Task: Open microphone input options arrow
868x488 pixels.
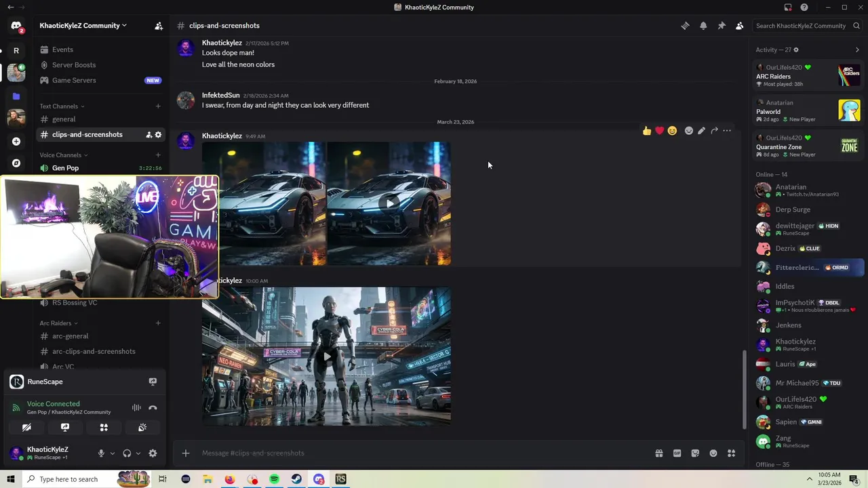Action: point(113,453)
